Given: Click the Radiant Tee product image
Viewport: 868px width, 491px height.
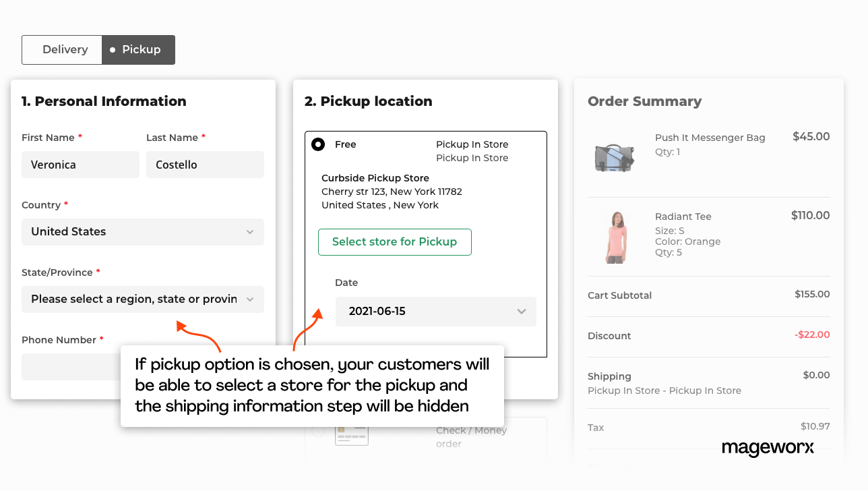Looking at the screenshot, I should pos(615,236).
